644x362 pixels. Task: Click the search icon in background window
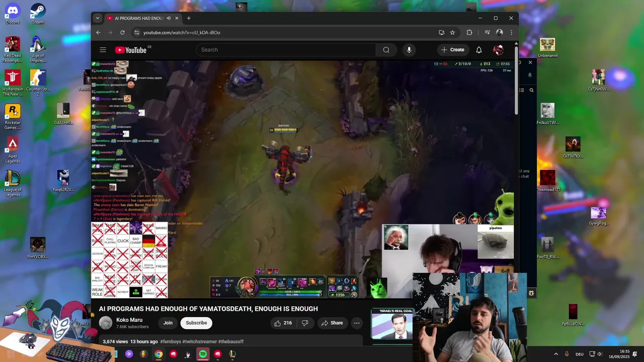click(531, 90)
